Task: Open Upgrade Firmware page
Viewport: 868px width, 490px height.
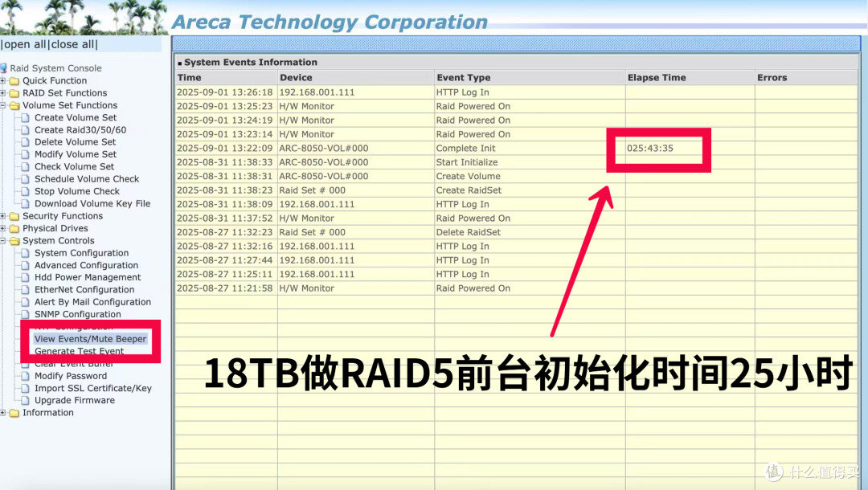Action: click(x=75, y=400)
